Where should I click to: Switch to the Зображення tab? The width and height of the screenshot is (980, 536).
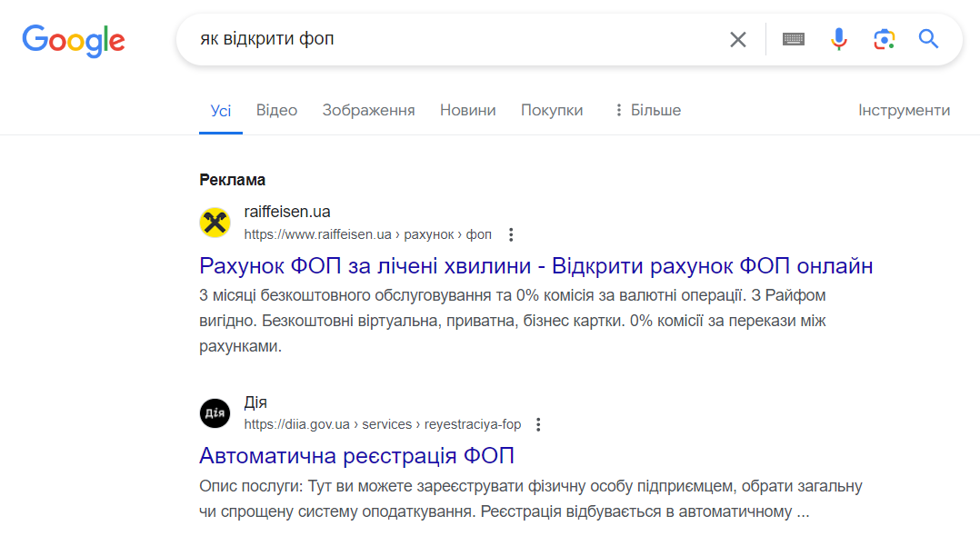point(367,109)
